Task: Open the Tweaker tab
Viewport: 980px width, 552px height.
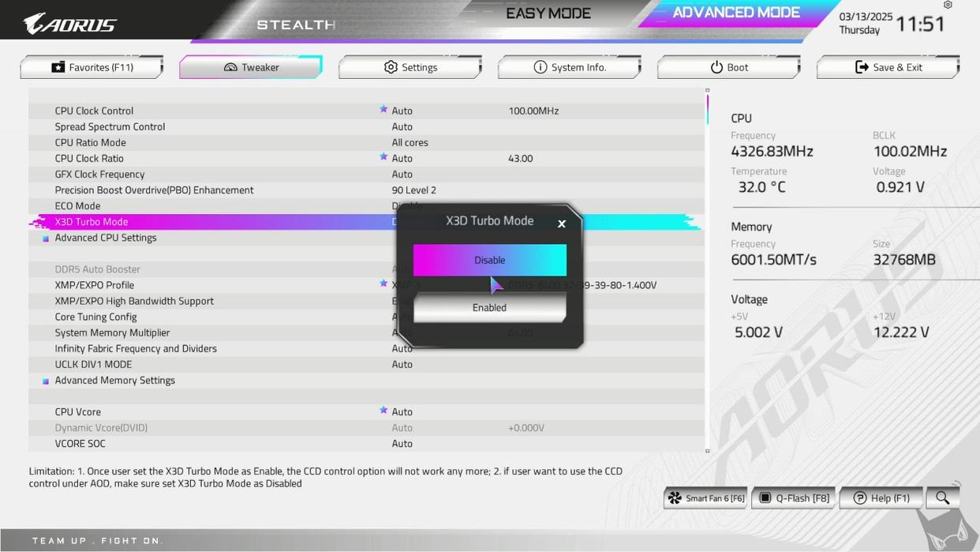Action: point(251,67)
